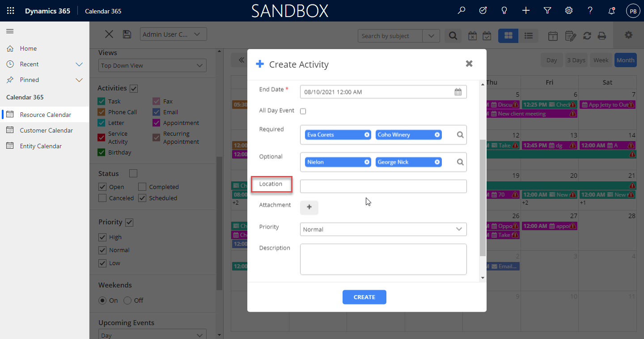
Task: Remove George Nick from Optional attendees
Action: (437, 162)
